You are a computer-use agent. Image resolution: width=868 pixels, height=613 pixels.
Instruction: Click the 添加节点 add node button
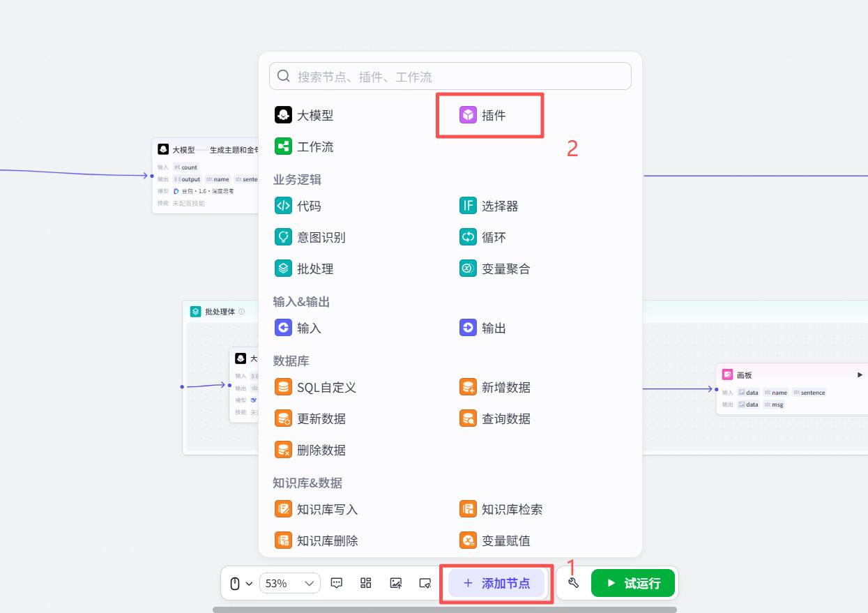coord(496,583)
